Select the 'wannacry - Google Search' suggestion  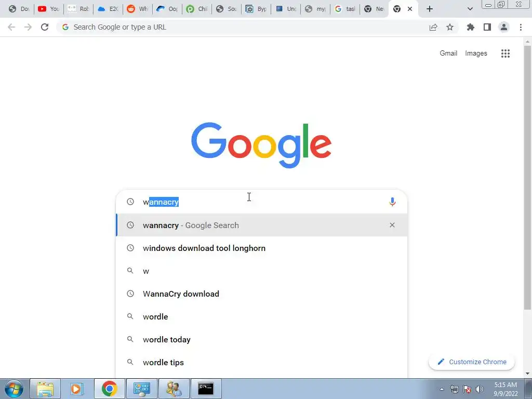[262, 225]
